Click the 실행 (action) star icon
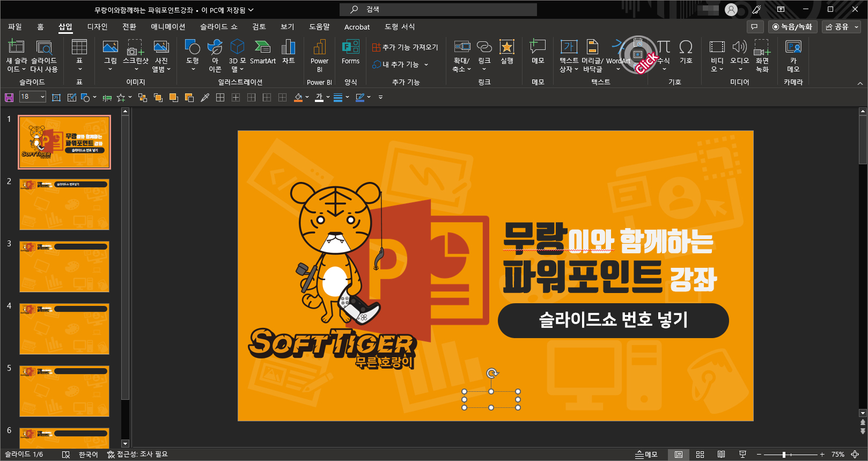 pyautogui.click(x=507, y=47)
